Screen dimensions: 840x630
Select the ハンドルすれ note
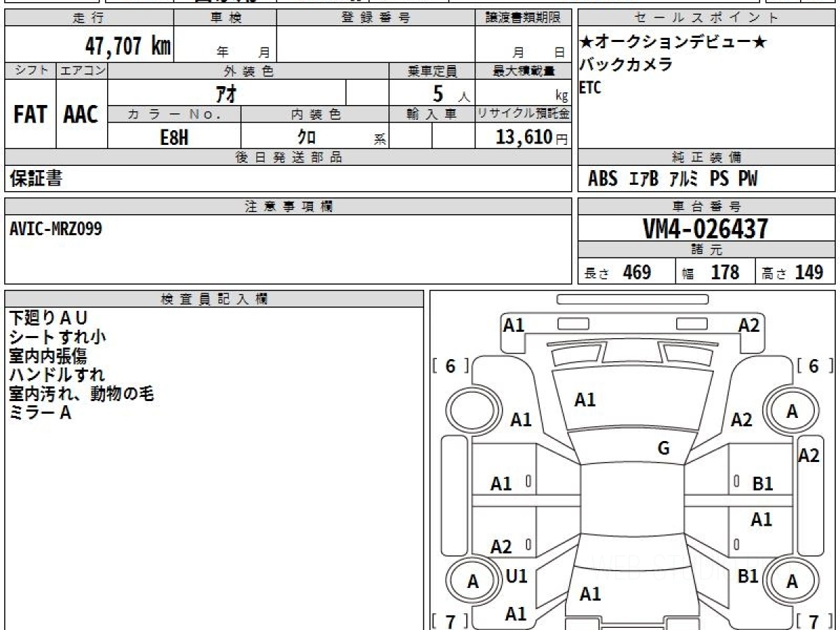coord(57,374)
